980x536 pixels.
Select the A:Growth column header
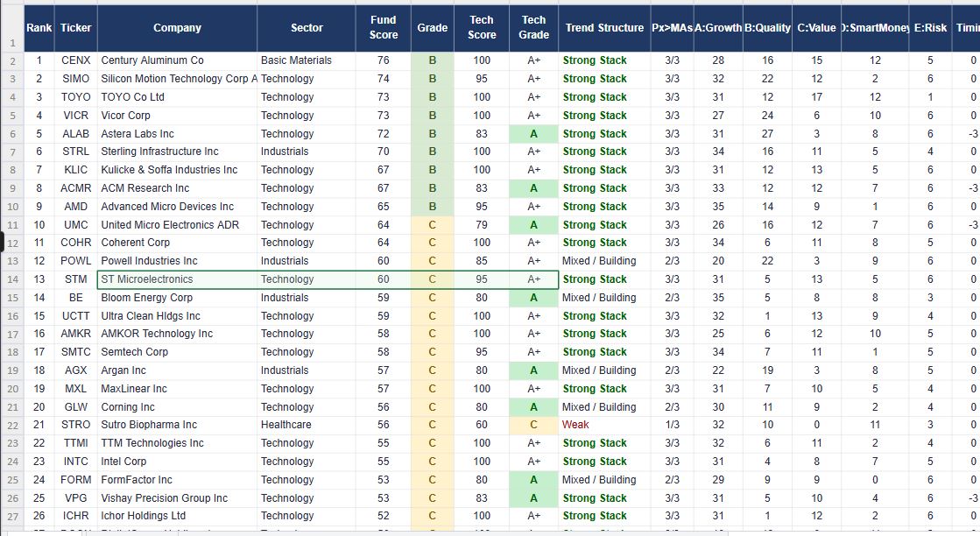(718, 28)
